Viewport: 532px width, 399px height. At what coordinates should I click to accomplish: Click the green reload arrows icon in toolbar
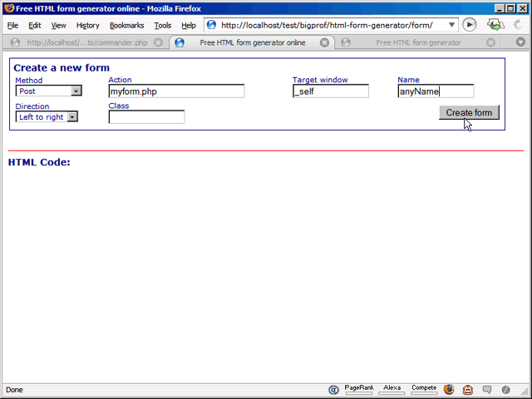(495, 25)
